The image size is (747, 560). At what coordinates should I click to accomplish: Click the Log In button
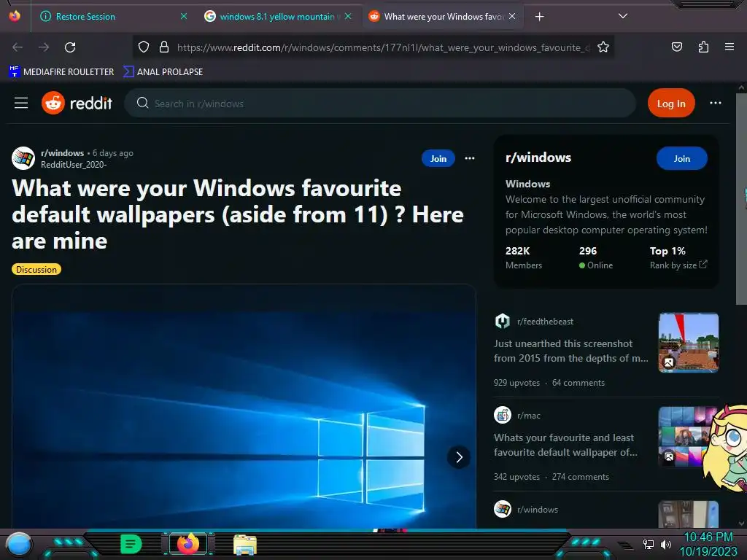click(671, 103)
